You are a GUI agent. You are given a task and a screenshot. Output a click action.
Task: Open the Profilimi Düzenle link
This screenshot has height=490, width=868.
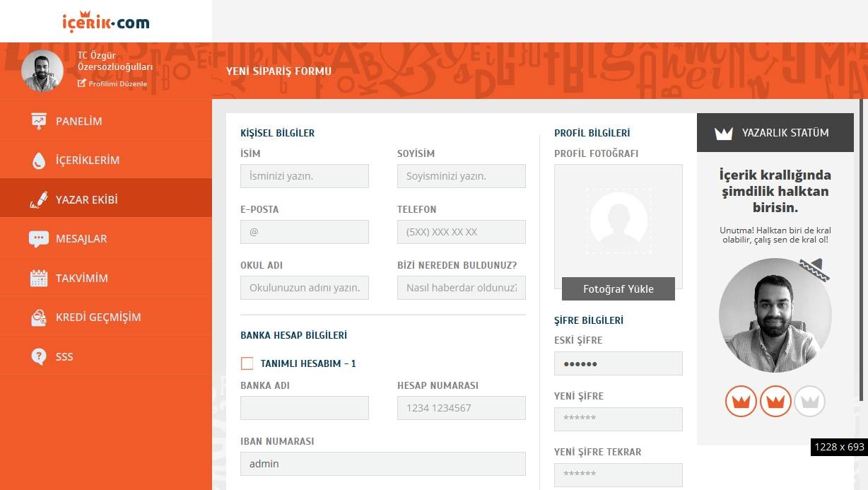117,83
